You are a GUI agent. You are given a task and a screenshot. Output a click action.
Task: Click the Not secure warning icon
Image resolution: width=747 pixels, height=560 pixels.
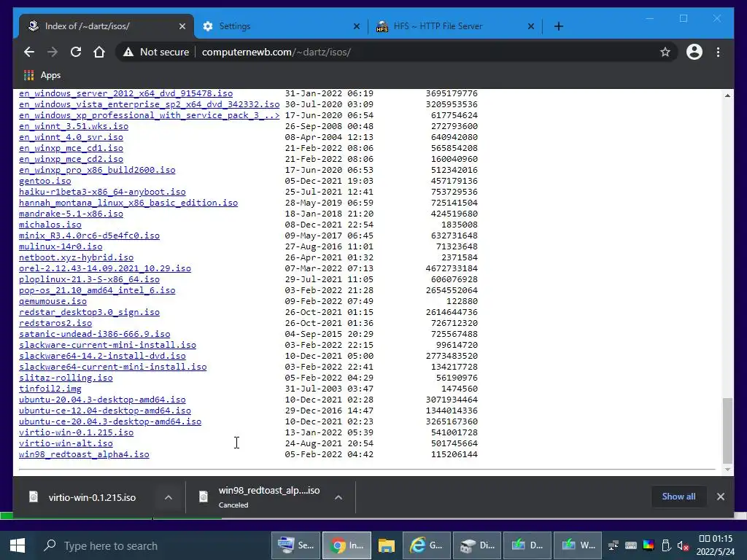[x=128, y=52]
